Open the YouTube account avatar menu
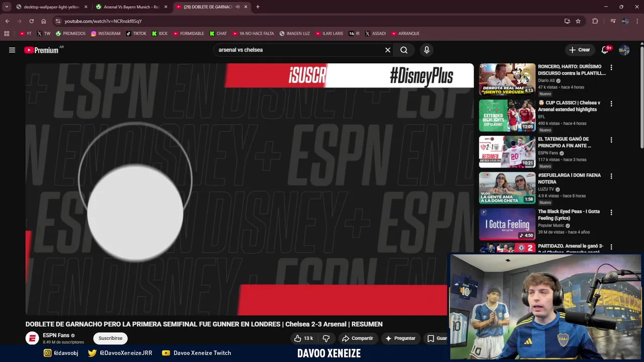This screenshot has height=362, width=644. click(624, 50)
